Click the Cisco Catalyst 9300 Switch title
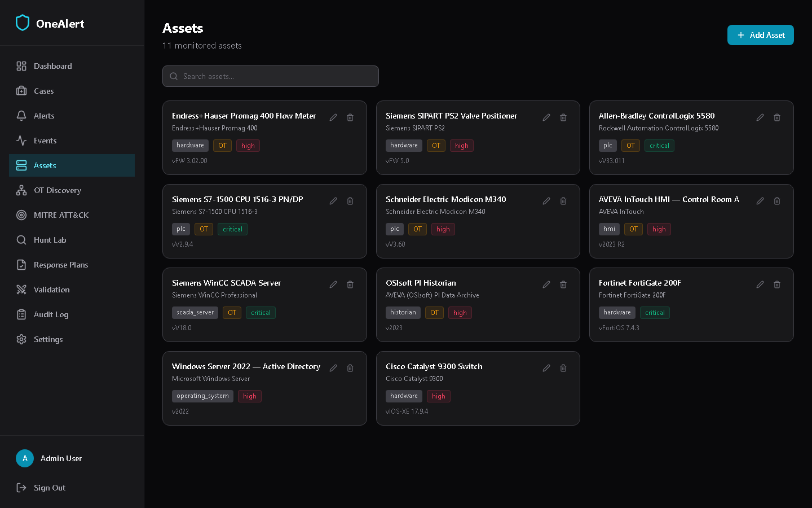The width and height of the screenshot is (812, 508). click(x=434, y=366)
